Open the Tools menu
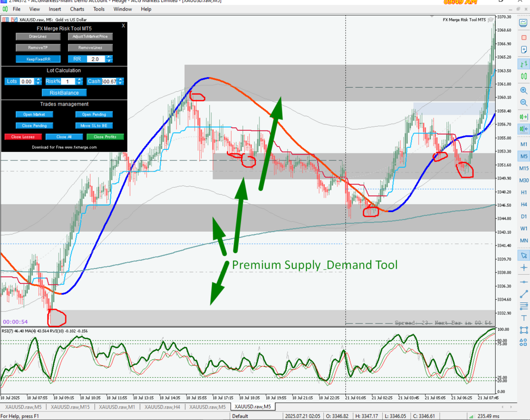Viewport: 530px width, 420px height. coord(99,9)
